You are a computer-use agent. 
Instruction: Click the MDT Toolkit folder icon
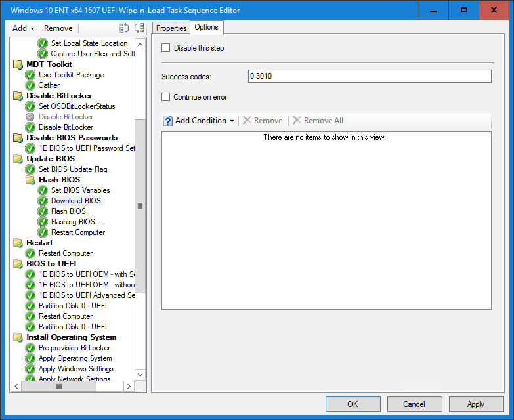(x=18, y=64)
